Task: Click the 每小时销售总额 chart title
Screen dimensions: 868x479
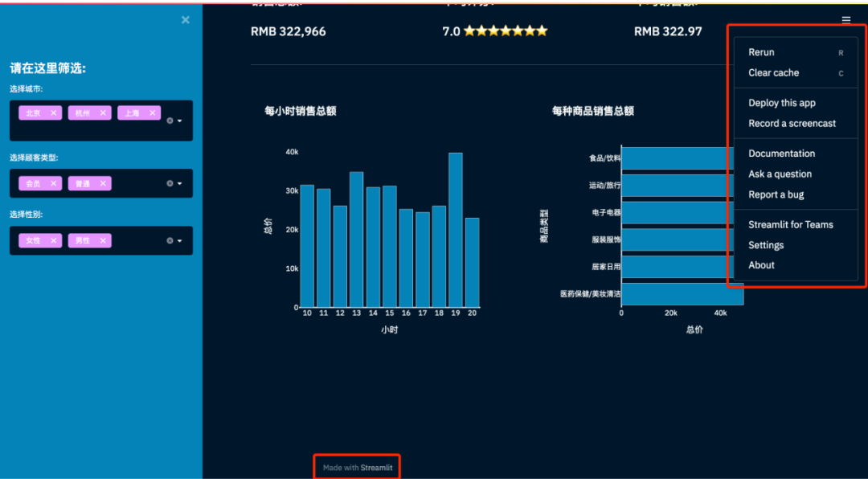Action: coord(301,111)
